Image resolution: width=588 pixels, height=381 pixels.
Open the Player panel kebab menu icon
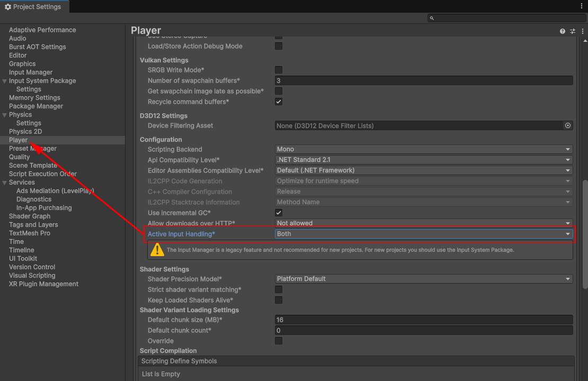[x=582, y=31]
